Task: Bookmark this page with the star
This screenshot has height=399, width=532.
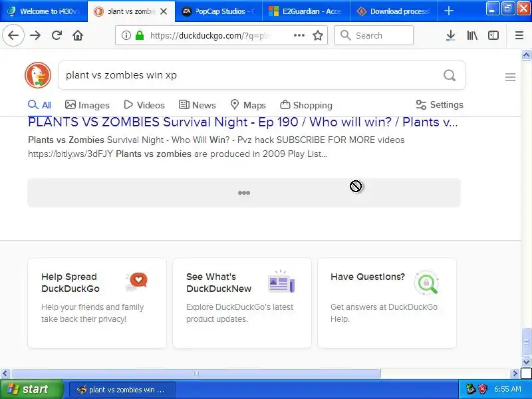Action: pyautogui.click(x=318, y=35)
